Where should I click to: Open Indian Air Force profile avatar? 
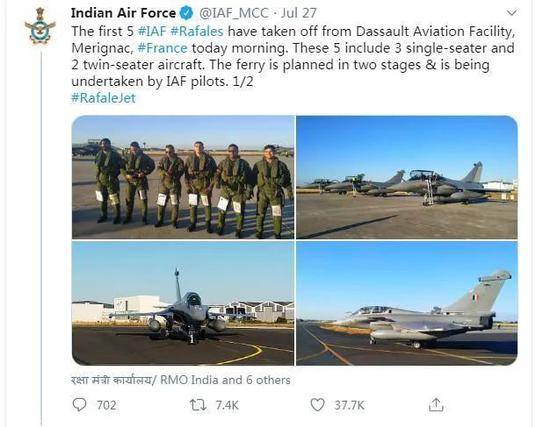click(x=40, y=26)
